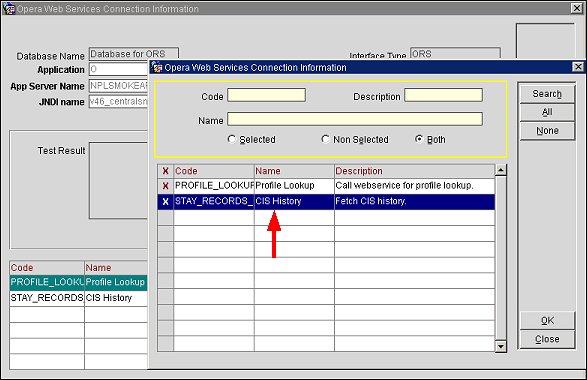Select 'Fetch CIS history.' description cell

point(414,202)
